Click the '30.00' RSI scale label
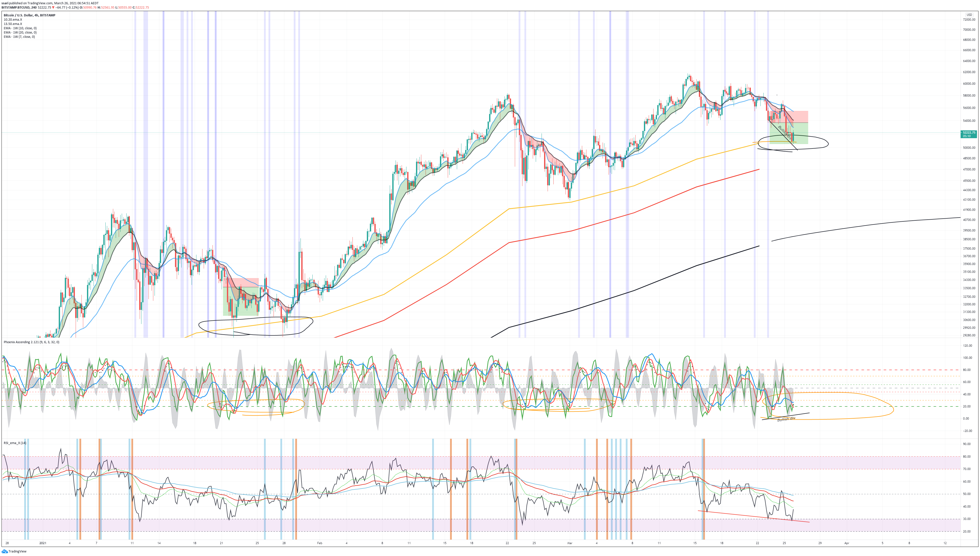The height and width of the screenshot is (556, 980). pos(967,519)
